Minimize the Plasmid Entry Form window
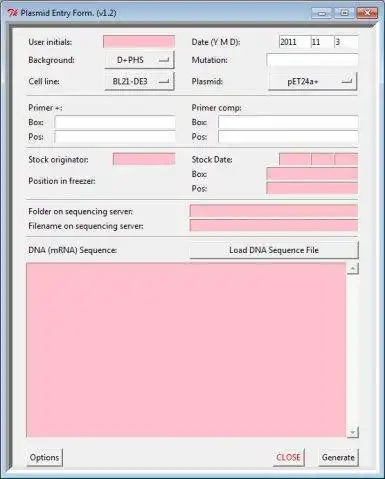Image resolution: width=385 pixels, height=479 pixels. click(322, 13)
